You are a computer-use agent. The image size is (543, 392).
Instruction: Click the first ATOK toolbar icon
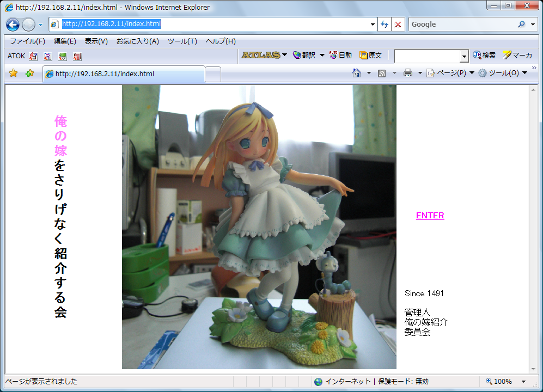[33, 56]
